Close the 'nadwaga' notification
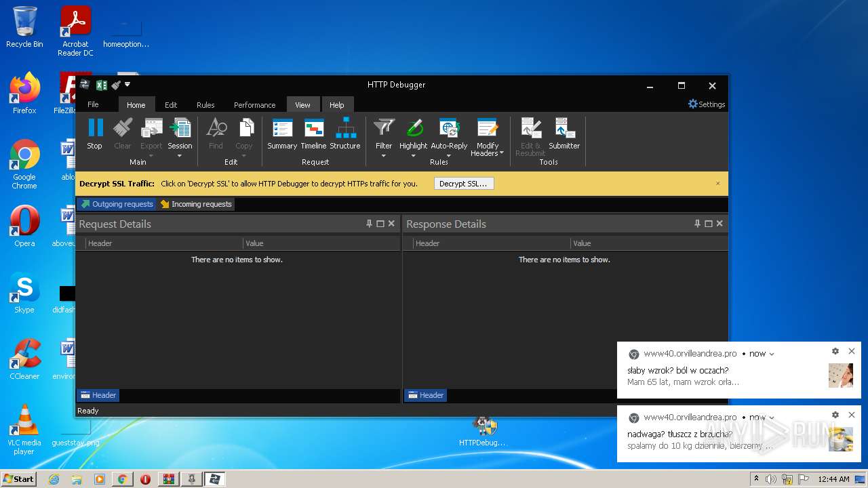 click(x=852, y=415)
